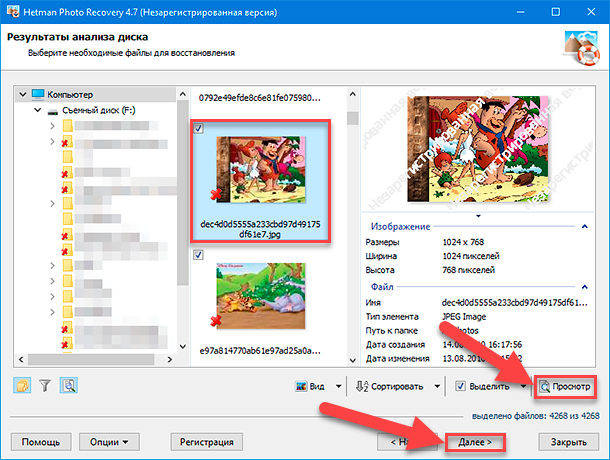Image resolution: width=610 pixels, height=460 pixels.
Task: Select the dinosaur thumbnail e97a814770ab
Action: pyautogui.click(x=261, y=296)
